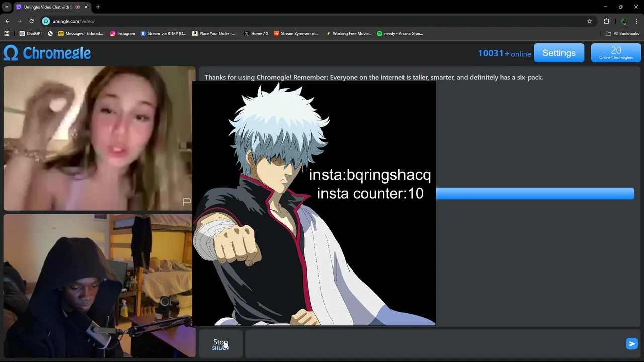Viewport: 644px width, 362px height.
Task: Click your own webcam video feed
Action: [x=99, y=286]
